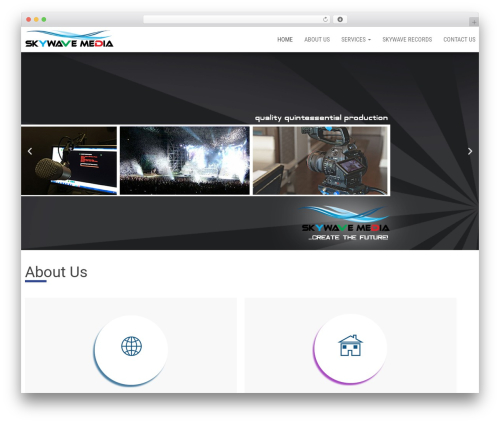Click the reader button beside the address bar

(x=340, y=20)
